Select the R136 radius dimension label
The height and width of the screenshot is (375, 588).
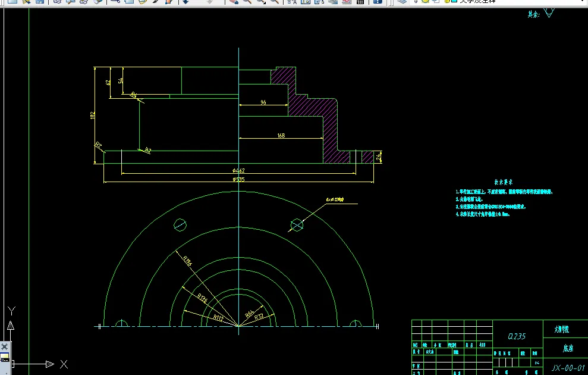point(202,298)
